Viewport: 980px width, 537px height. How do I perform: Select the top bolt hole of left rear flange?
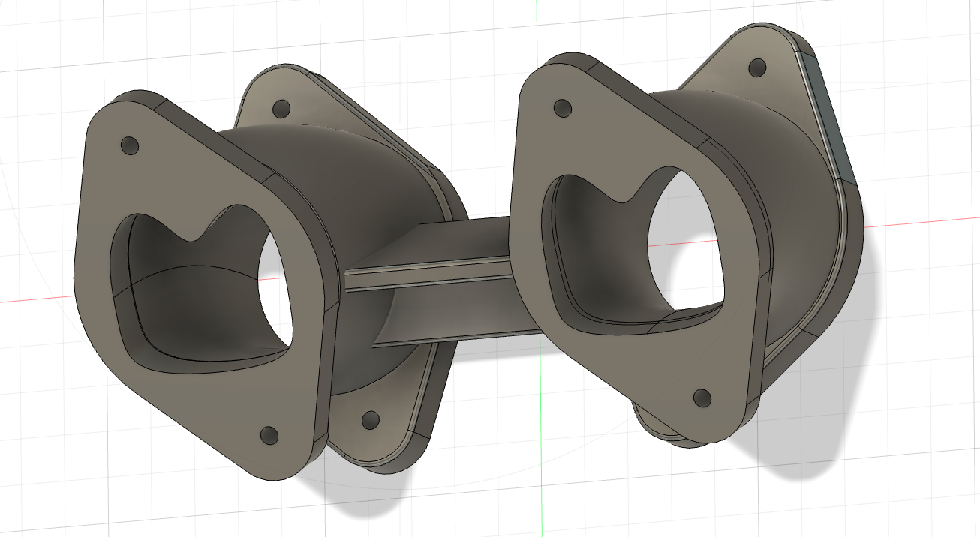pyautogui.click(x=281, y=109)
